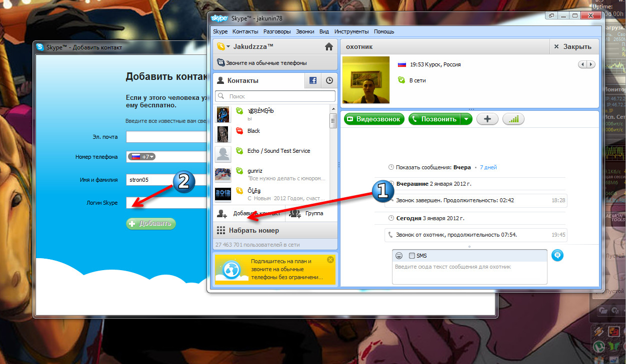
Task: Click the message text input field
Action: point(469,272)
